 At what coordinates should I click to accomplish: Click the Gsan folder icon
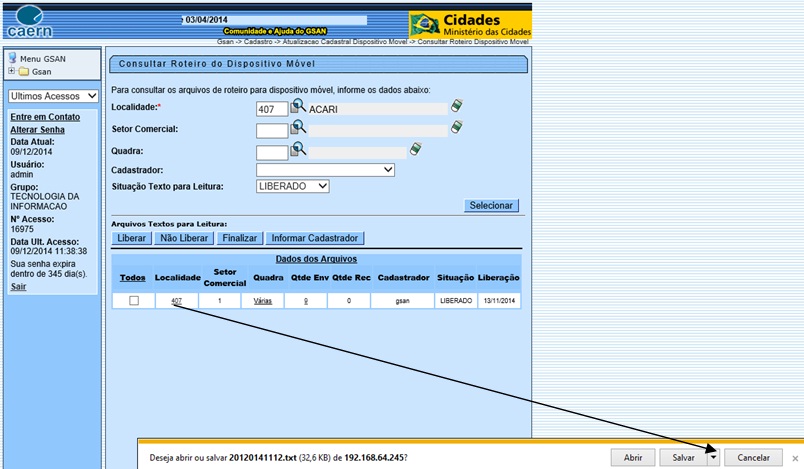(x=24, y=71)
